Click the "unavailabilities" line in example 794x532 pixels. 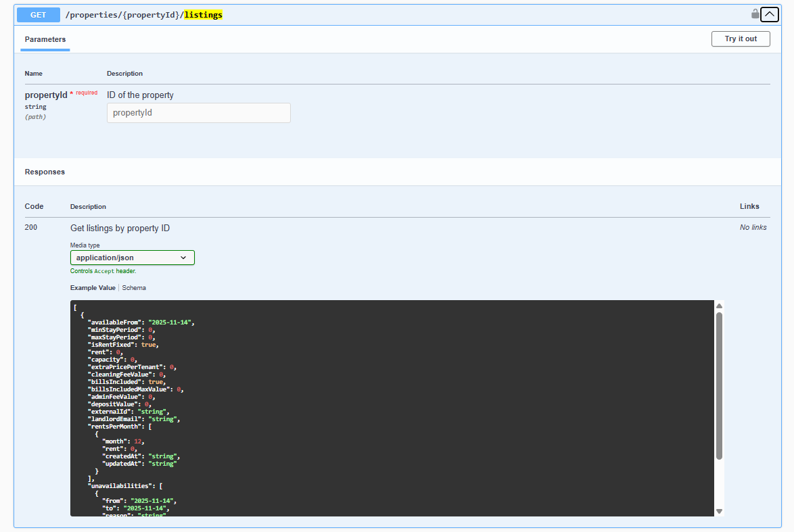tap(125, 486)
